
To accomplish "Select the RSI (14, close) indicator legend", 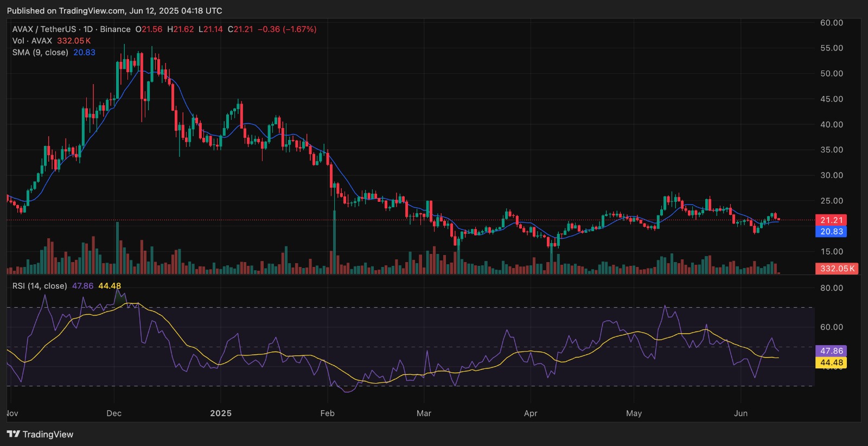I will [x=40, y=286].
